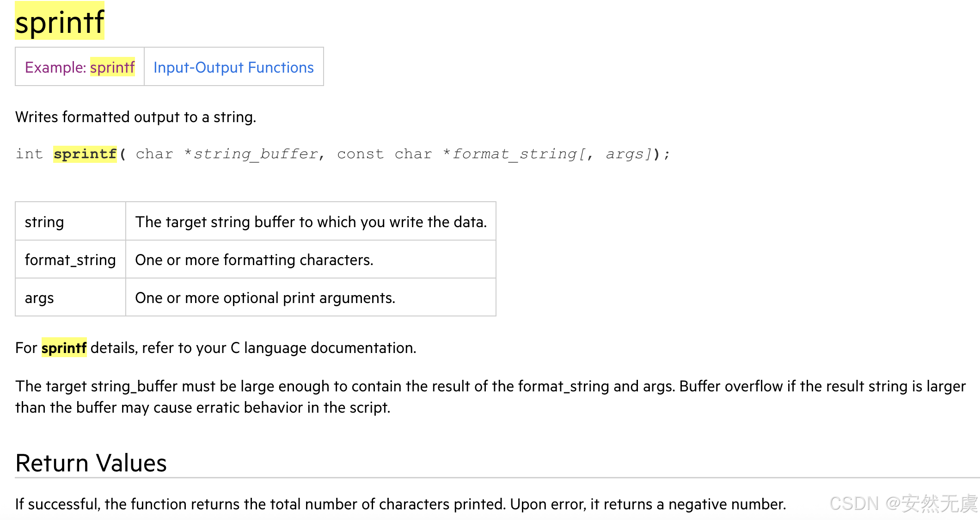Click 'One or more optional print arguments' cell
The image size is (980, 520).
265,298
